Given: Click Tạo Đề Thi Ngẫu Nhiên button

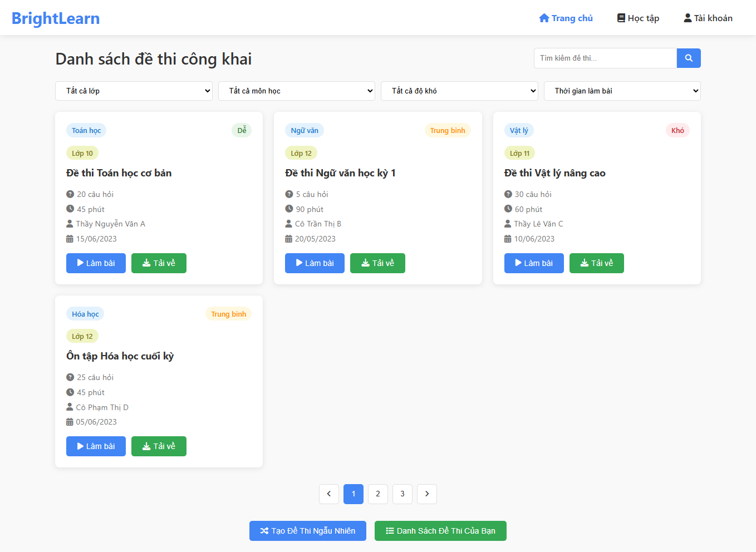Looking at the screenshot, I should (308, 531).
